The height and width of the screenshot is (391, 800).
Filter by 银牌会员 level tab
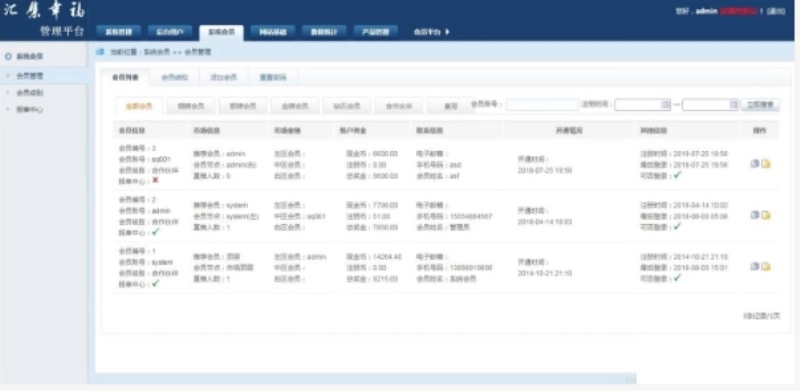(x=243, y=106)
